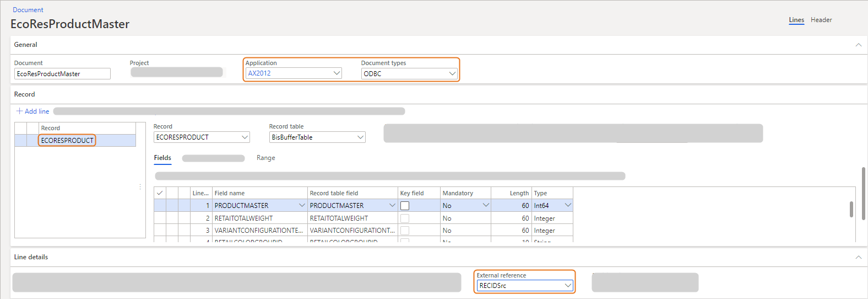The image size is (868, 299).
Task: Collapse the Line details section chevron
Action: pyautogui.click(x=858, y=257)
